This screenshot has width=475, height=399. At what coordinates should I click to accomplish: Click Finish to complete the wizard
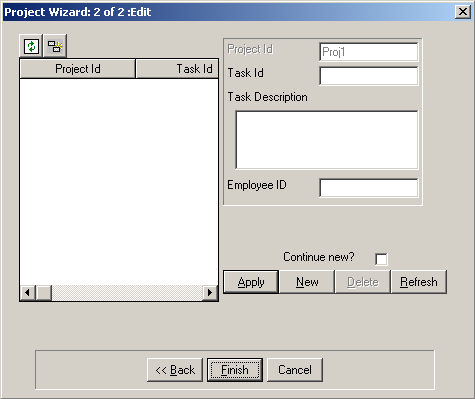(235, 370)
